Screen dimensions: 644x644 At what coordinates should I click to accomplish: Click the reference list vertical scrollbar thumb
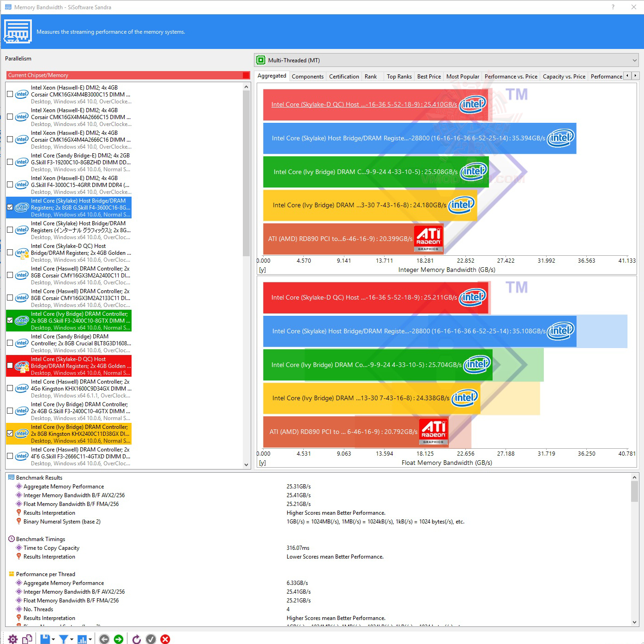coord(246,174)
